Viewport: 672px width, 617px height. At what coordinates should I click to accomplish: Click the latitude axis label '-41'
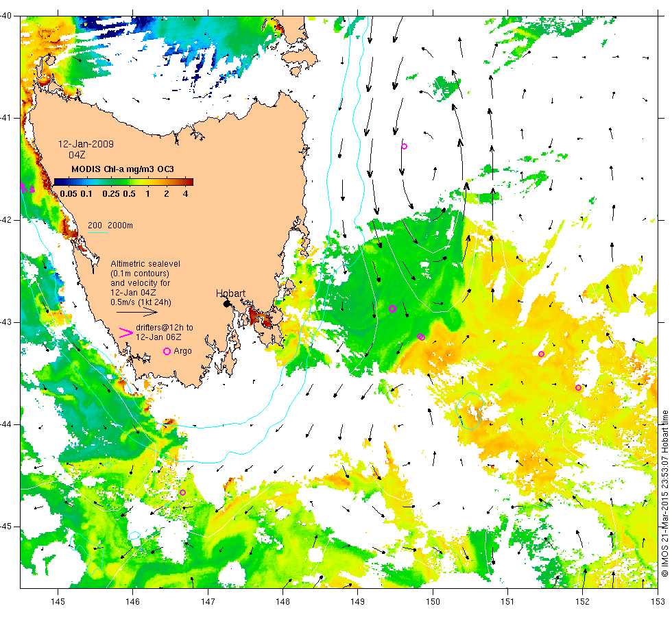point(6,118)
